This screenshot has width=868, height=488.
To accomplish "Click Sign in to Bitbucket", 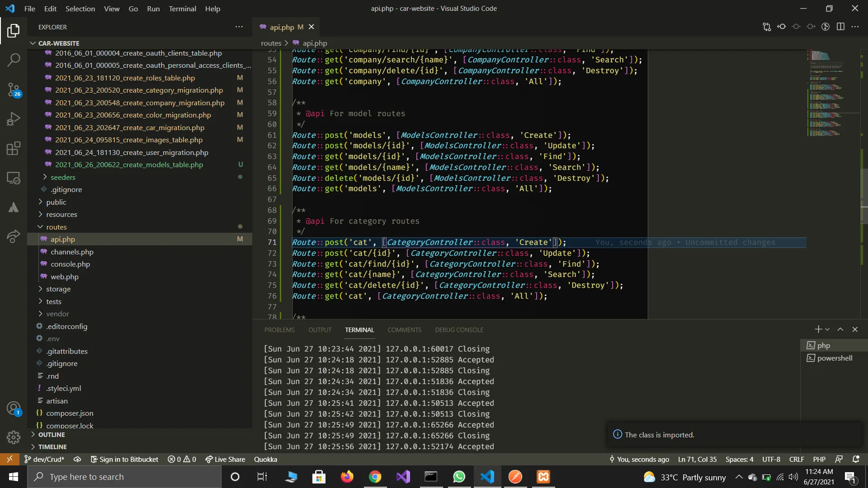I will coord(124,459).
